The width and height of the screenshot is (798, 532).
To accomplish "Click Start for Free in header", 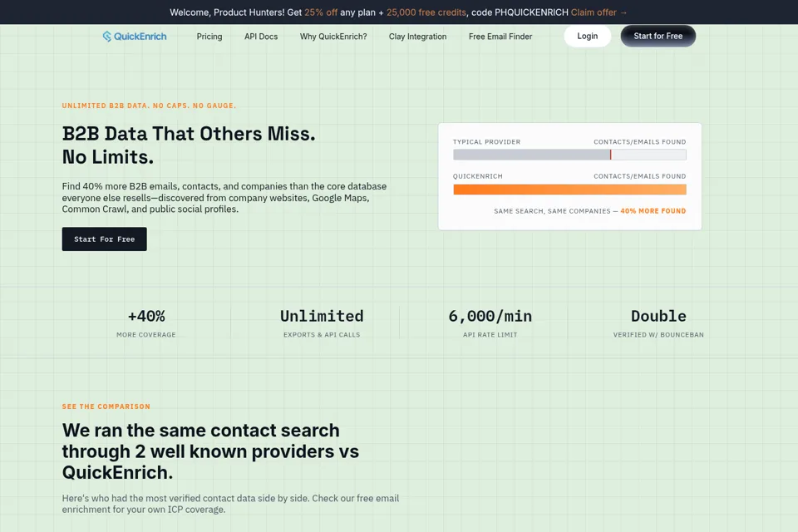I will 658,36.
